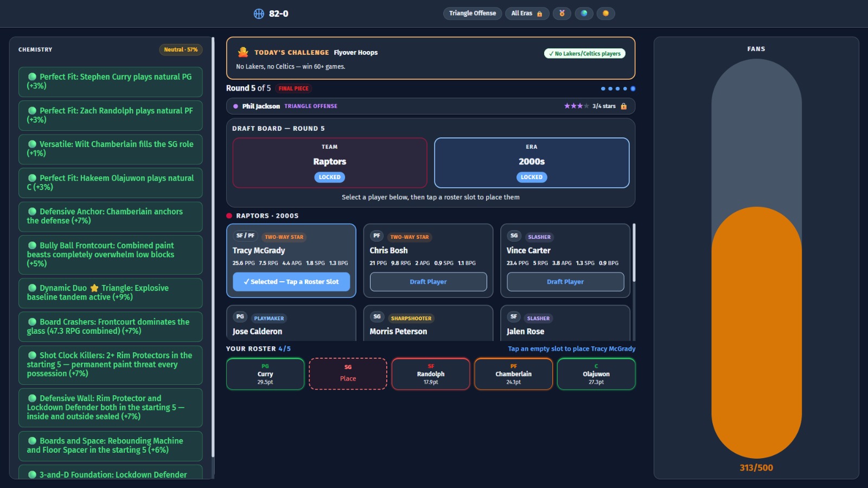This screenshot has width=868, height=488.
Task: Click the SHARPSHOOTER tag on Morris Peterson
Action: (x=411, y=319)
